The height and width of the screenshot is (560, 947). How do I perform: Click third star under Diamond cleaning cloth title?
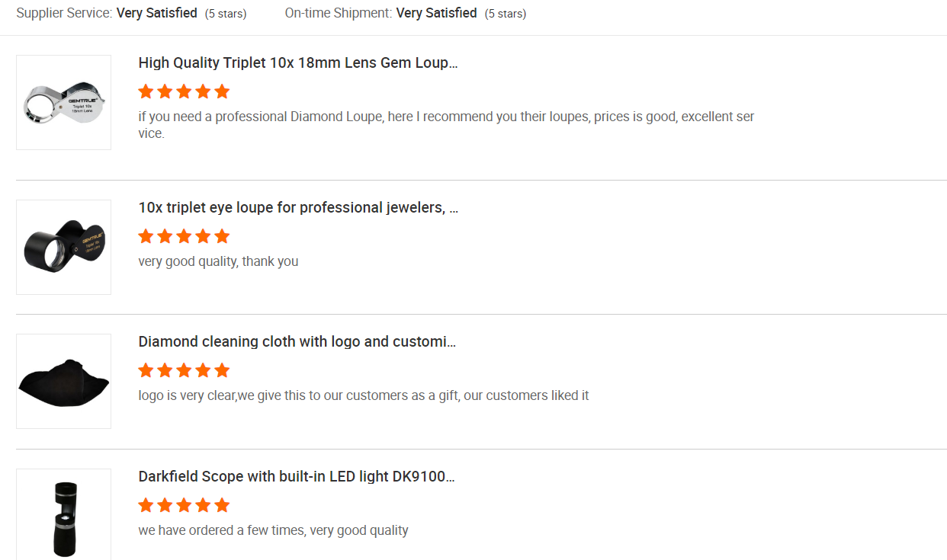click(x=184, y=371)
